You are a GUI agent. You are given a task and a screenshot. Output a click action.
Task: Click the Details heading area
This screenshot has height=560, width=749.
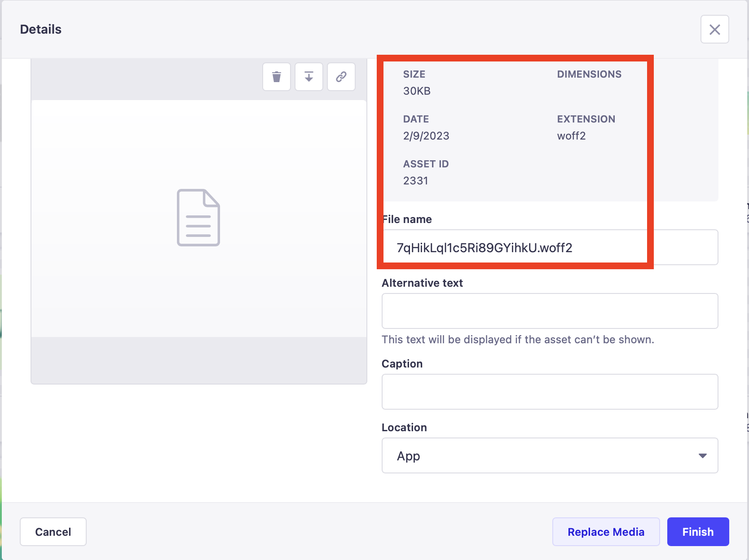40,29
